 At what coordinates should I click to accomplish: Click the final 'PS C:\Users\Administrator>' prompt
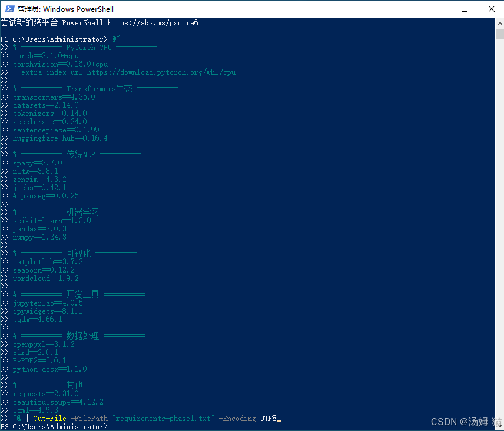[54, 427]
